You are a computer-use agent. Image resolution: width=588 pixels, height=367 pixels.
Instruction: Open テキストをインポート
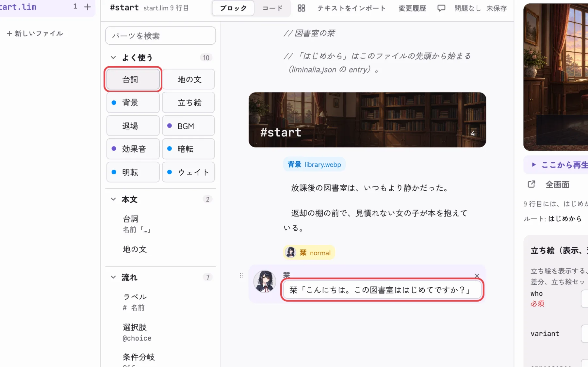point(351,8)
